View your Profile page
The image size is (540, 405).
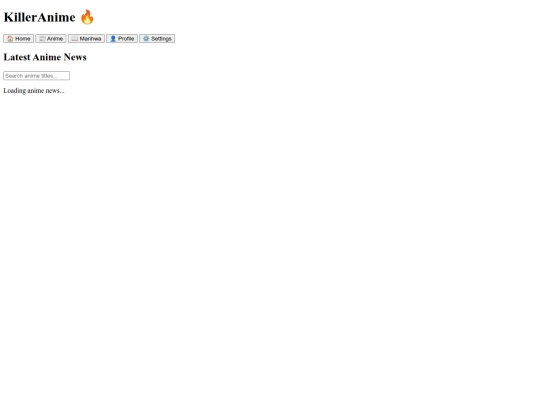coord(122,39)
